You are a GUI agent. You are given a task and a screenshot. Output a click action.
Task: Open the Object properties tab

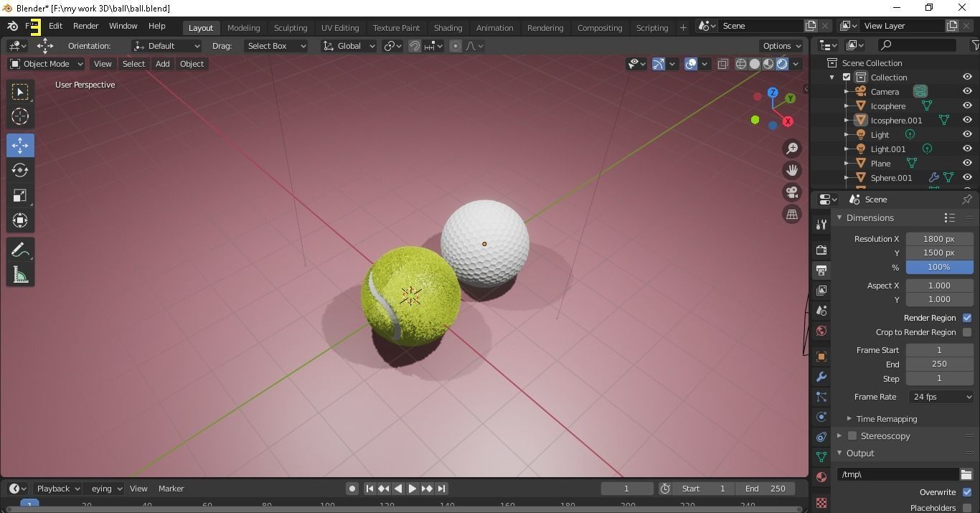click(821, 357)
